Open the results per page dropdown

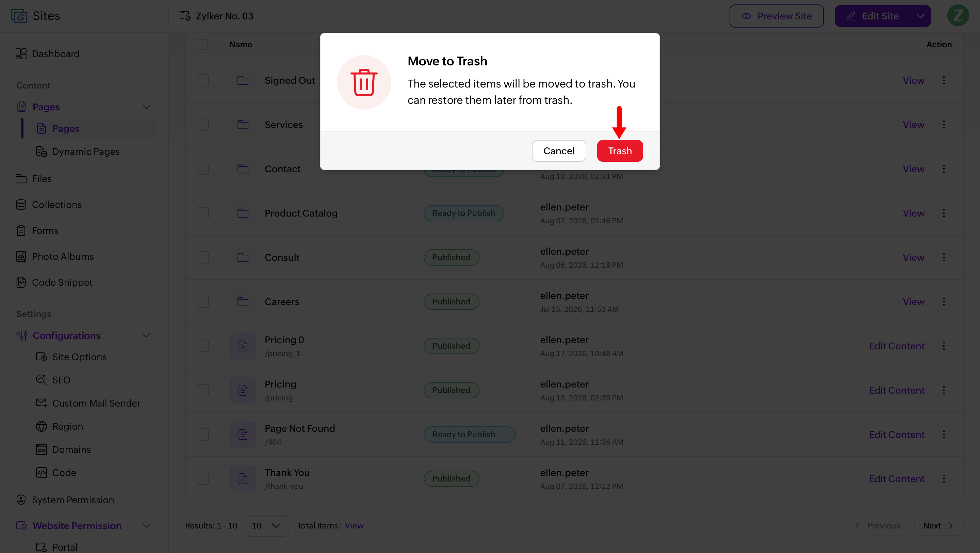point(267,526)
